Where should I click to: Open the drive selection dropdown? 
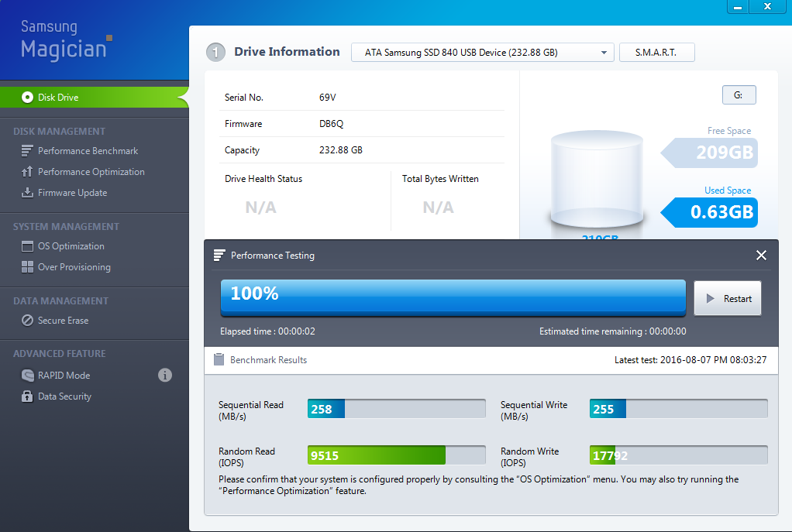tap(482, 53)
